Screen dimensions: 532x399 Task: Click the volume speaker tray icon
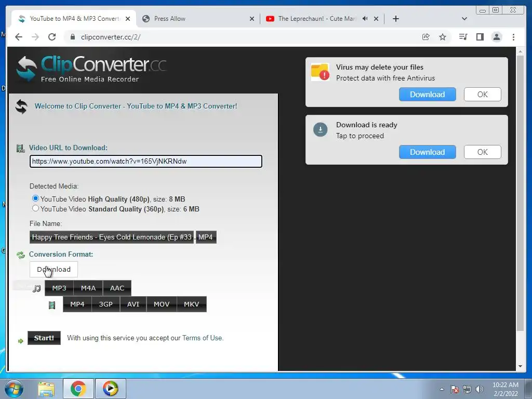coord(480,389)
